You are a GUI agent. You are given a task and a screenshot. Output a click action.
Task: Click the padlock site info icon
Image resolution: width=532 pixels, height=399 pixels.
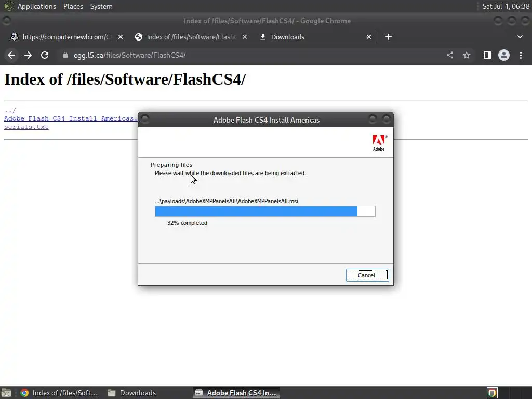65,55
